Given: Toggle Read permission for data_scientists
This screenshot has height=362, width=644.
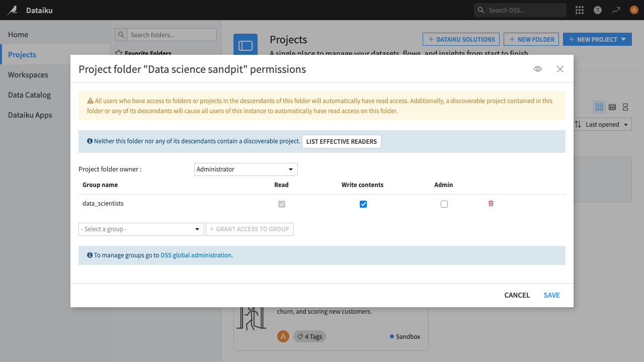Looking at the screenshot, I should coord(282,204).
